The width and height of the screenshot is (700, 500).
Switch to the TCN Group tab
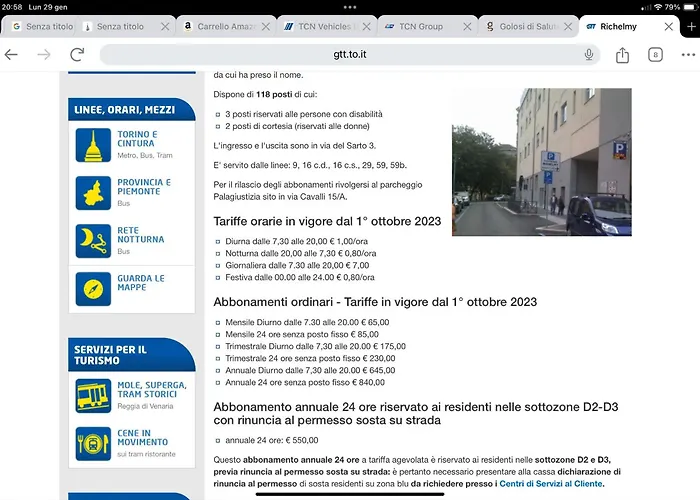coord(422,27)
